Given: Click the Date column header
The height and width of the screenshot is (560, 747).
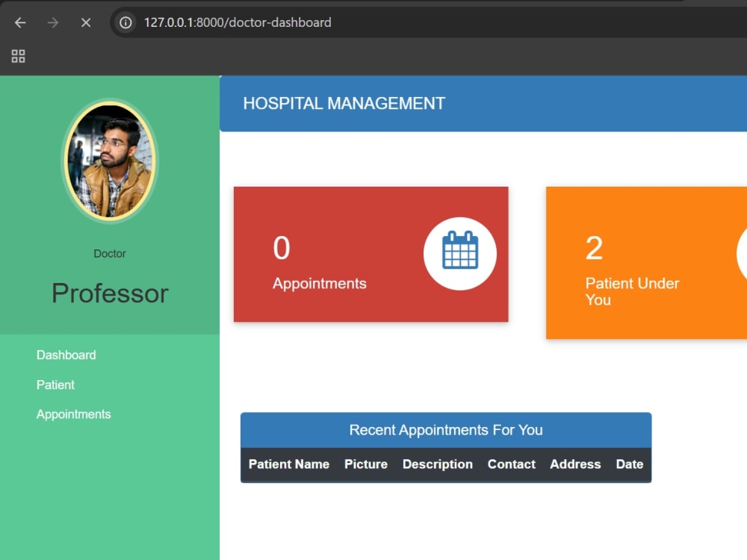Looking at the screenshot, I should (x=629, y=464).
